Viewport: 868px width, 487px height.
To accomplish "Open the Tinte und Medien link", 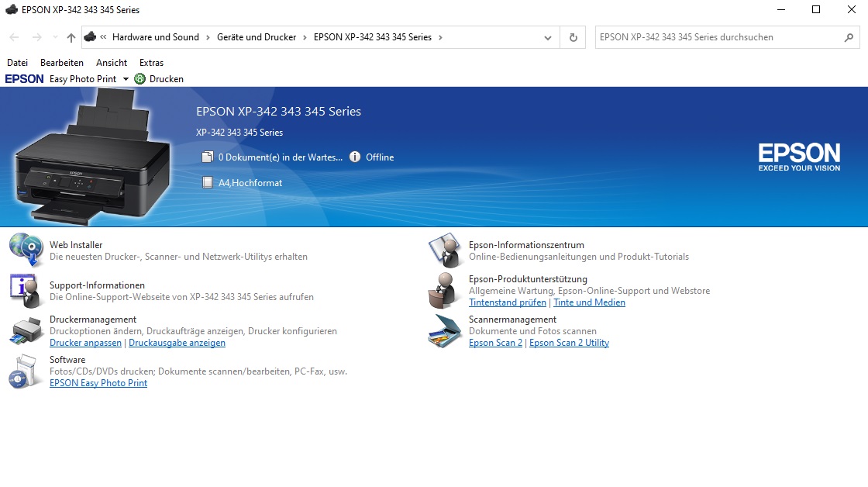I will click(x=589, y=302).
